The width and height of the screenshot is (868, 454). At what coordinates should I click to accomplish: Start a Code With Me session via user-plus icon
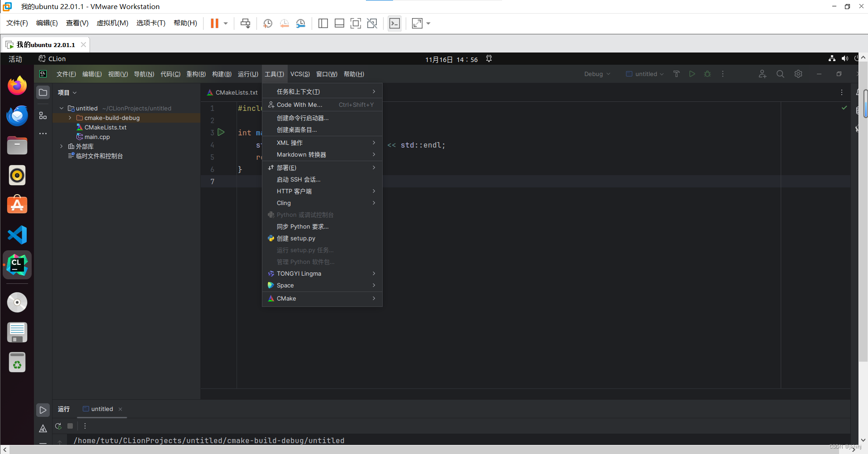pos(763,74)
